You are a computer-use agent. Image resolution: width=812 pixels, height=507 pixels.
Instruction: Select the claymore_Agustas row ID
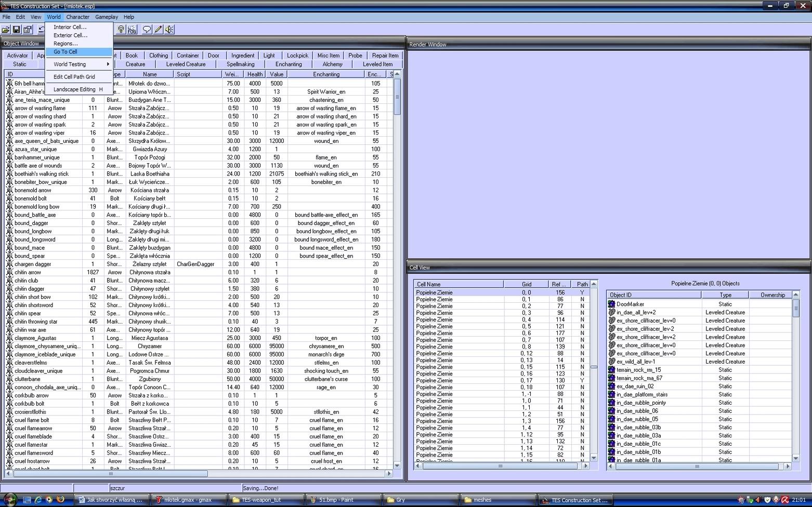(x=35, y=338)
